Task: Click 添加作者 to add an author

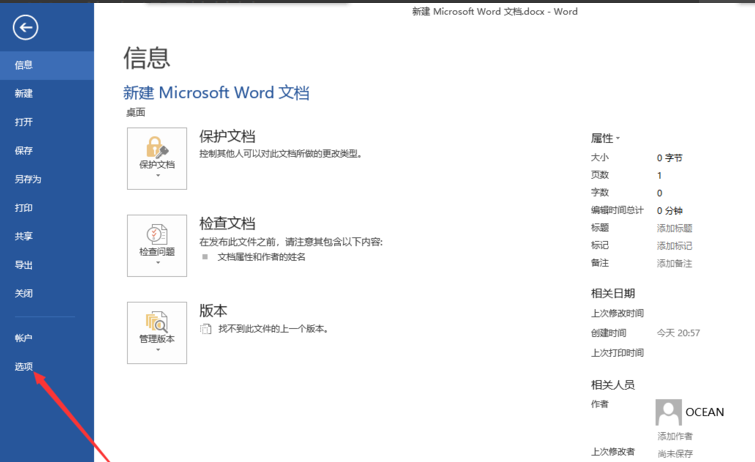Action: pyautogui.click(x=675, y=436)
